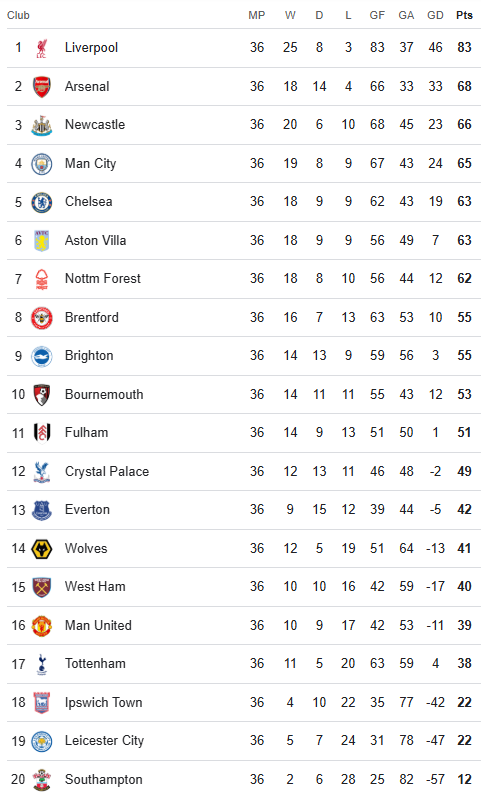This screenshot has height=795, width=481.
Task: Click the Man City badge icon
Action: point(42,164)
